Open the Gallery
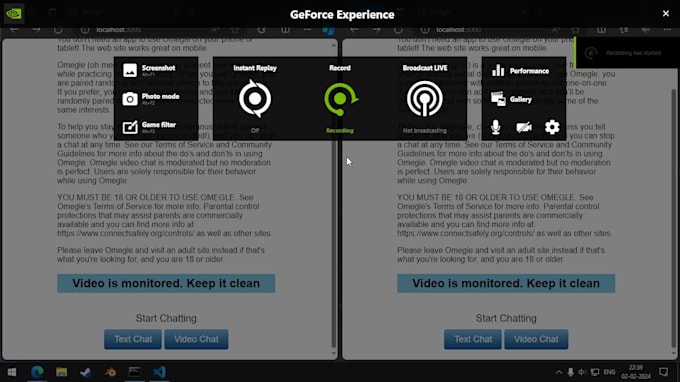This screenshot has width=680, height=382. pos(511,99)
